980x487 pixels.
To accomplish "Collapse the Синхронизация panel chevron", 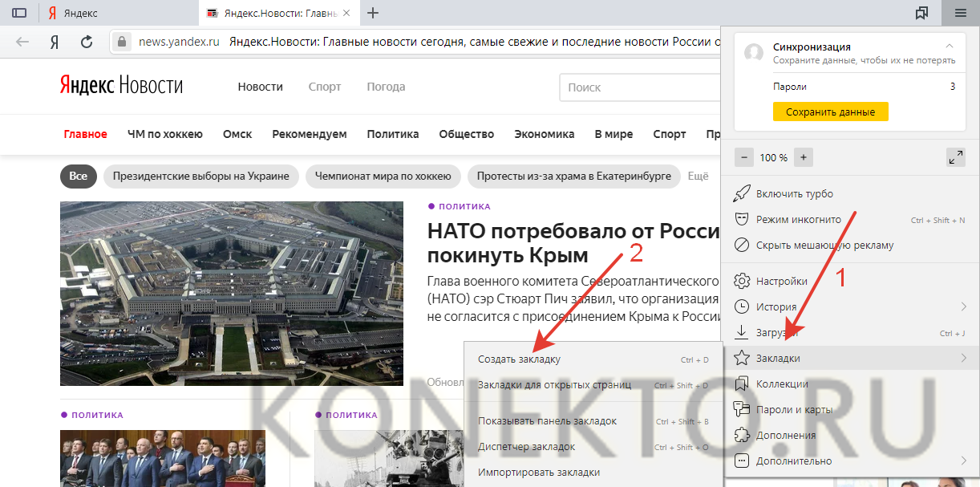I will click(x=950, y=47).
